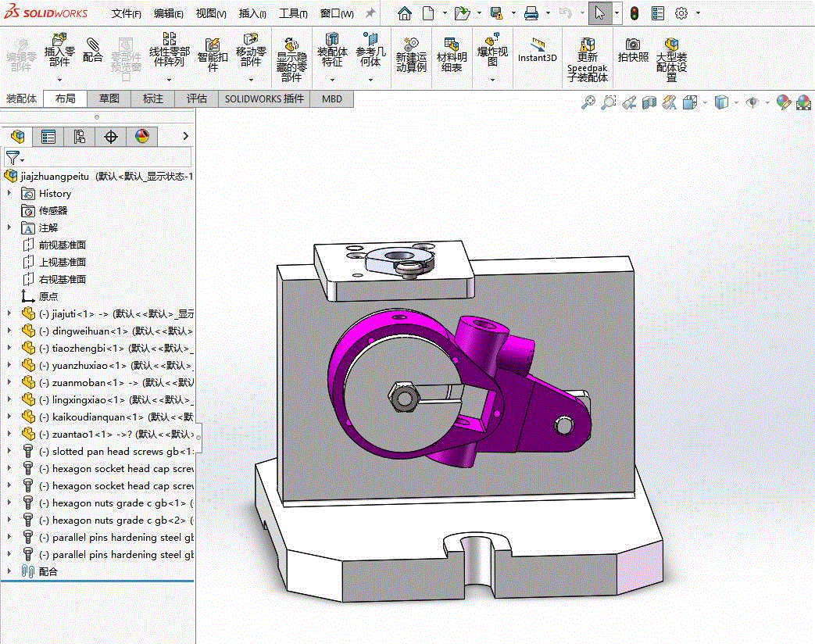Click the Zoom to Fit magnifier icon
This screenshot has width=815, height=644.
tap(588, 102)
